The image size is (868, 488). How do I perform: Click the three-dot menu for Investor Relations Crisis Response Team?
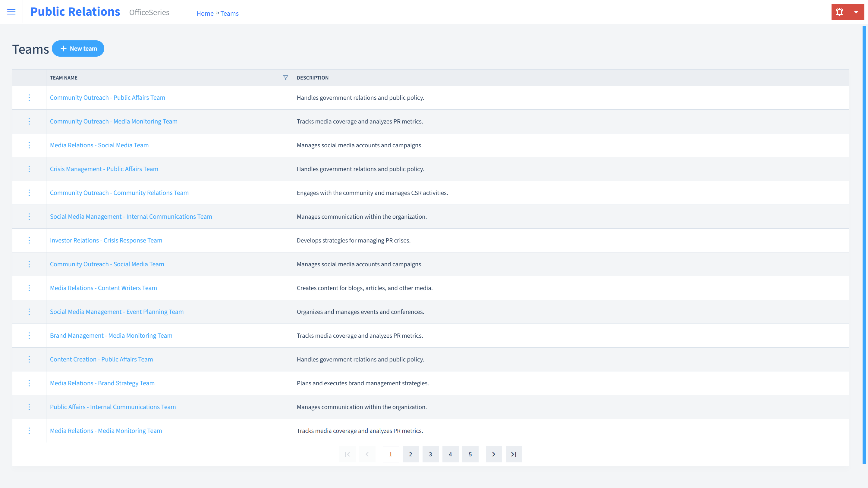(x=29, y=240)
